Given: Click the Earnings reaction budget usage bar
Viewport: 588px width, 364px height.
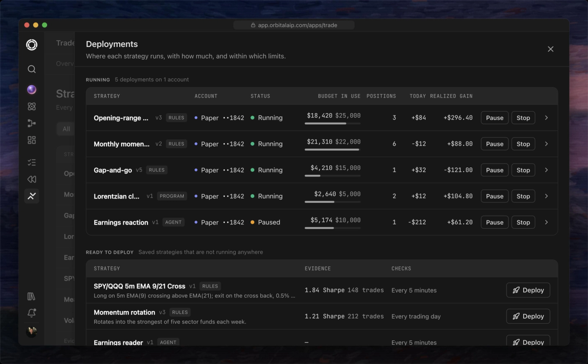Looking at the screenshot, I should point(333,228).
